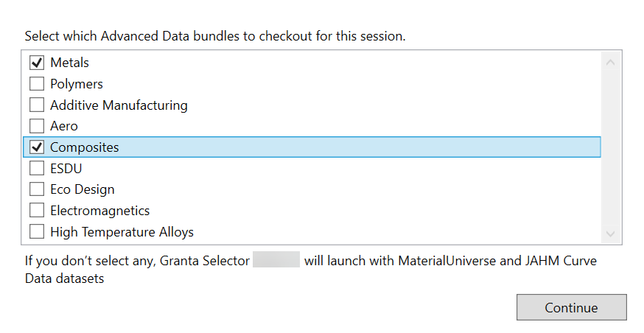The width and height of the screenshot is (644, 333).
Task: Select the High Temperature Alloys label
Action: tap(122, 232)
